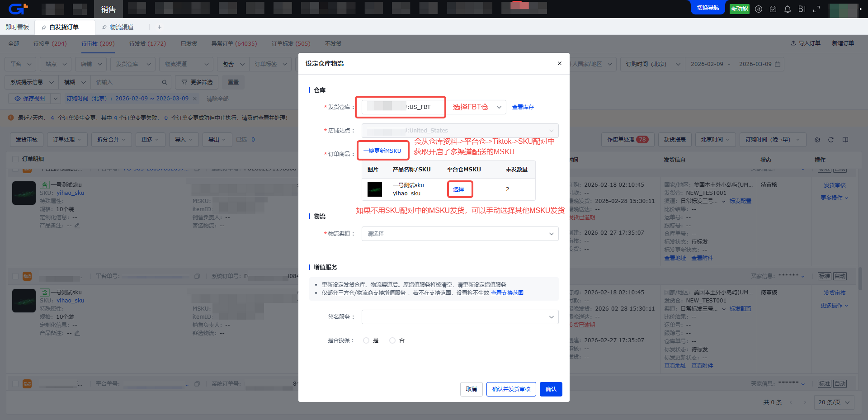Click 切换导航 button
Image resolution: width=868 pixels, height=420 pixels.
708,8
